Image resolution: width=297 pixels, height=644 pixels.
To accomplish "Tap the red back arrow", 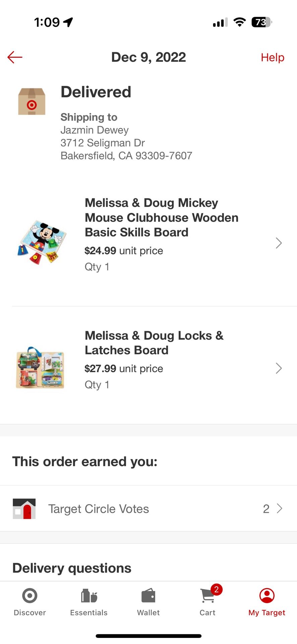I will coord(15,57).
